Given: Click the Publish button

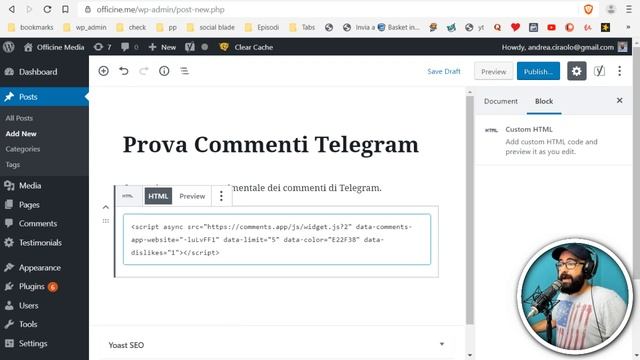Looking at the screenshot, I should pos(538,71).
